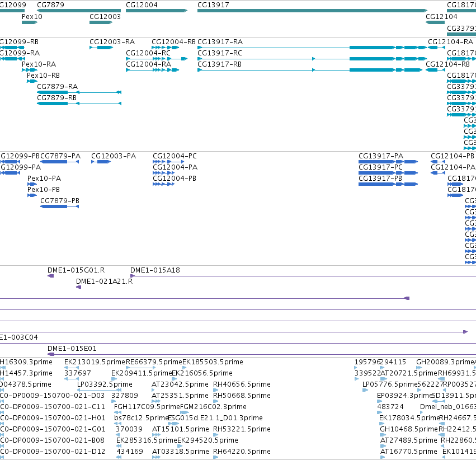476x460 pixels.
Task: Click EST 327809 label
Action: (125, 396)
